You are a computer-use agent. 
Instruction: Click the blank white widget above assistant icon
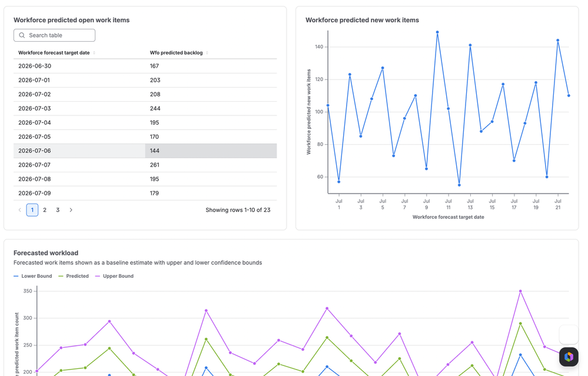tap(569, 334)
